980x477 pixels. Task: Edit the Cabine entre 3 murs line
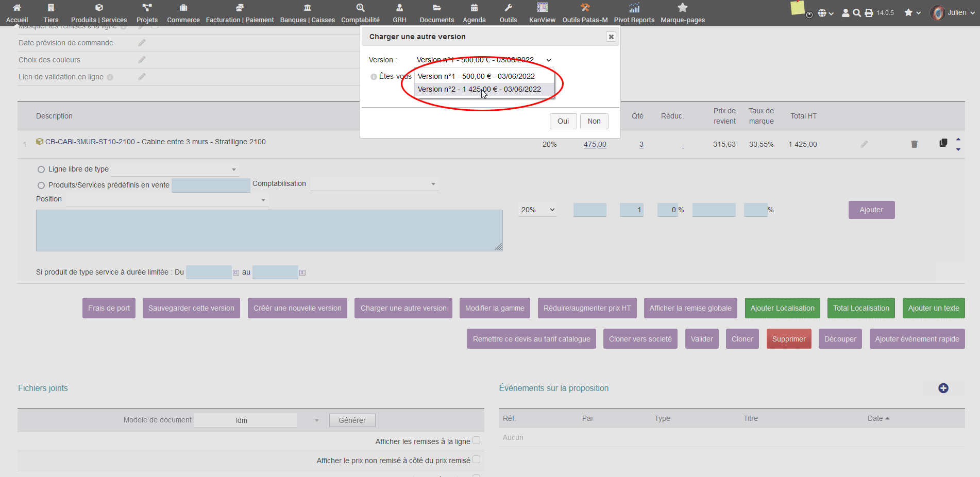pyautogui.click(x=864, y=144)
